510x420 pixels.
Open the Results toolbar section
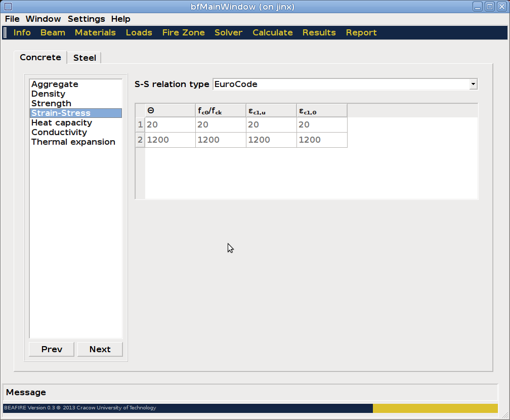tap(319, 32)
